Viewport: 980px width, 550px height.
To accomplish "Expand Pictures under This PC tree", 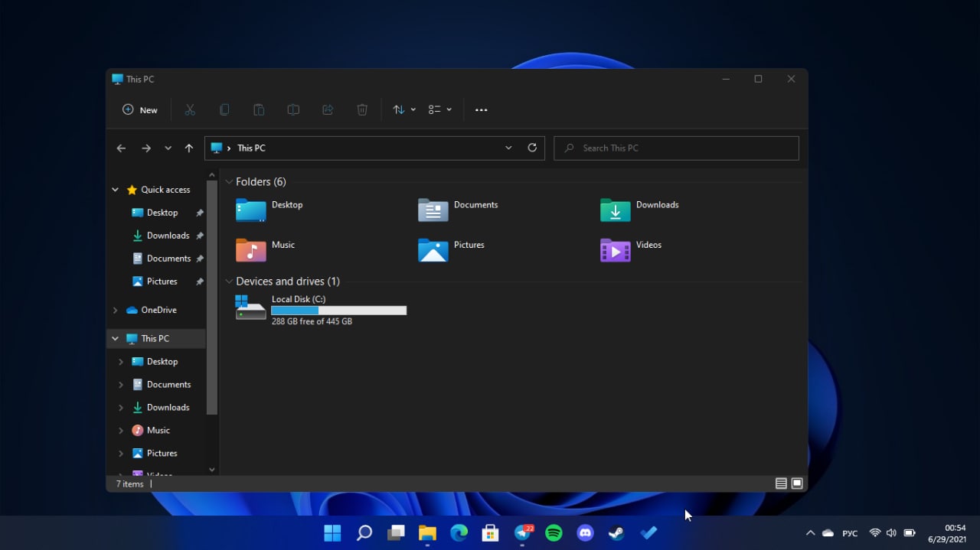I will pyautogui.click(x=121, y=454).
